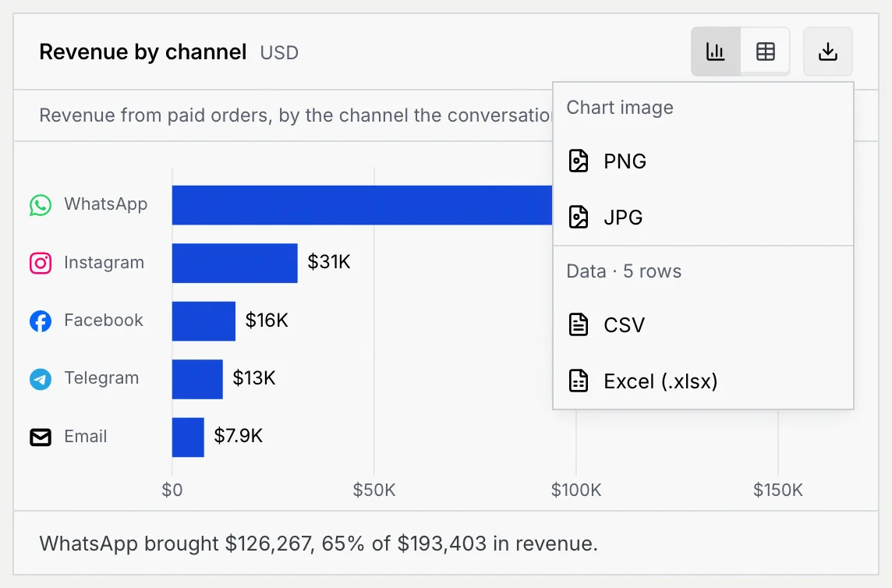The height and width of the screenshot is (588, 892).
Task: Click the Email channel label
Action: pyautogui.click(x=85, y=436)
